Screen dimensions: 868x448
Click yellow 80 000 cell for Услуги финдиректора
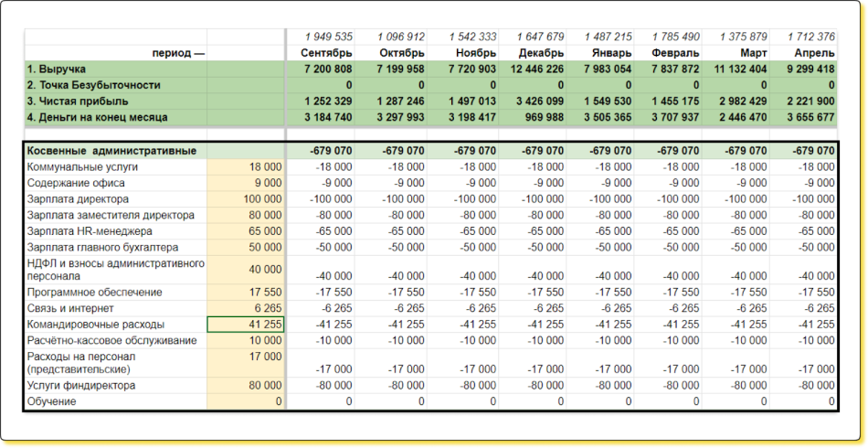point(246,386)
